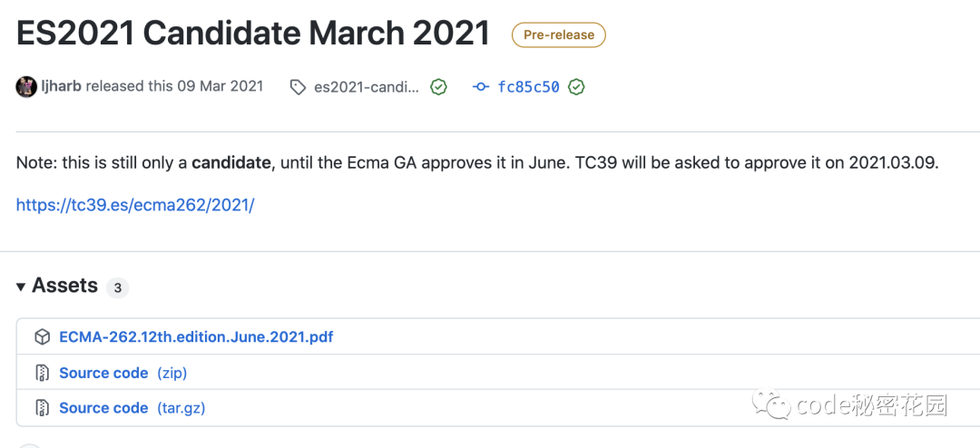980x448 pixels.
Task: Click zip file icon beside Source code (zip)
Action: [42, 373]
